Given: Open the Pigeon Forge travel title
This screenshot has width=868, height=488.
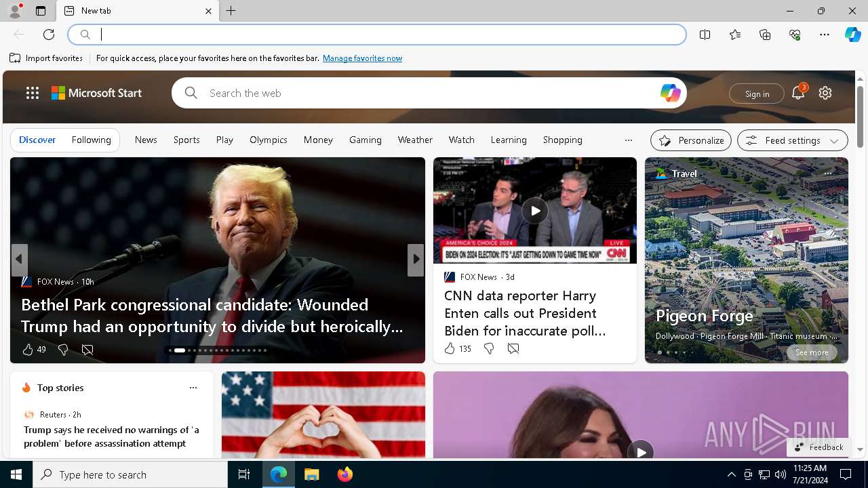Looking at the screenshot, I should [705, 316].
